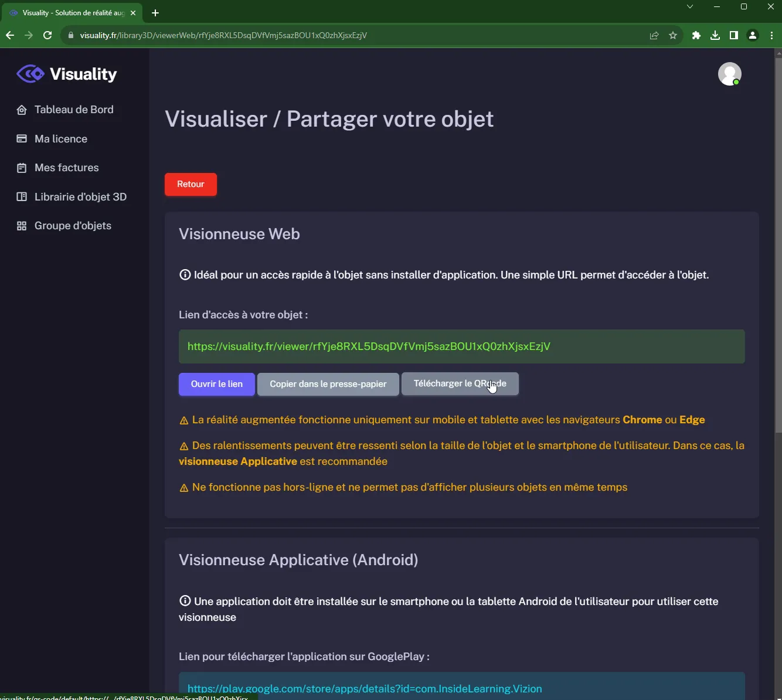Share the page via the share icon
This screenshot has width=782, height=700.
[654, 35]
